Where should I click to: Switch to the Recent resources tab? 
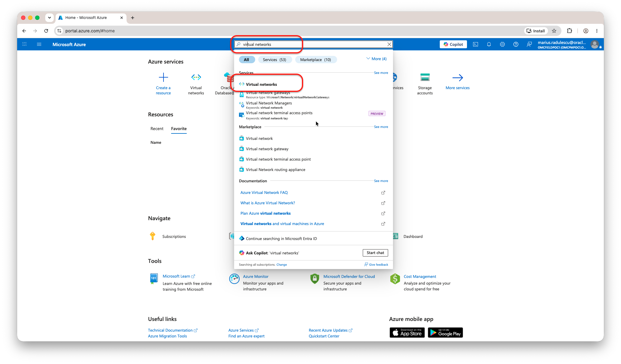157,129
